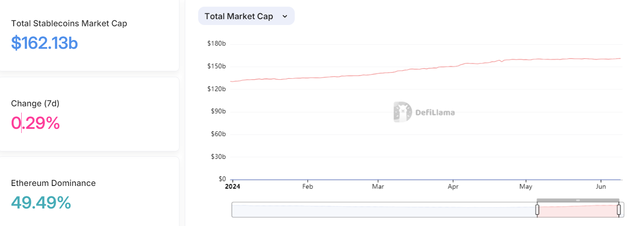Click the chevron arrow beside Total Market Cap

coord(285,16)
